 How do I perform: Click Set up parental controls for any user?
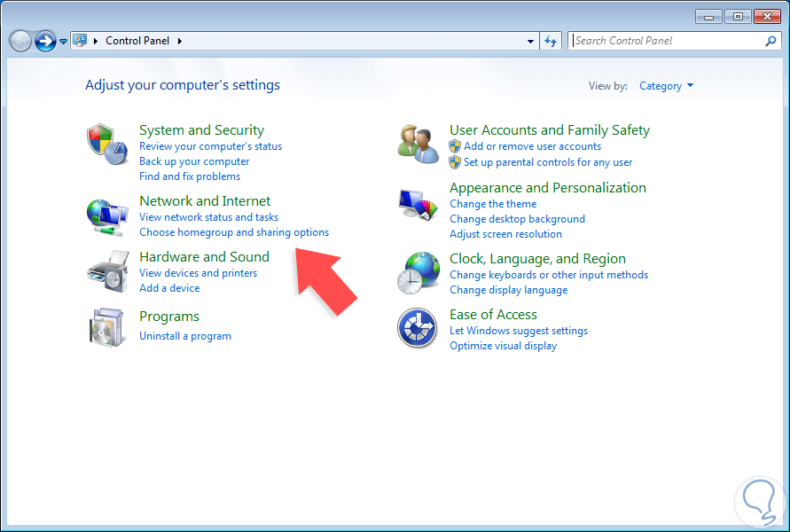pos(548,162)
